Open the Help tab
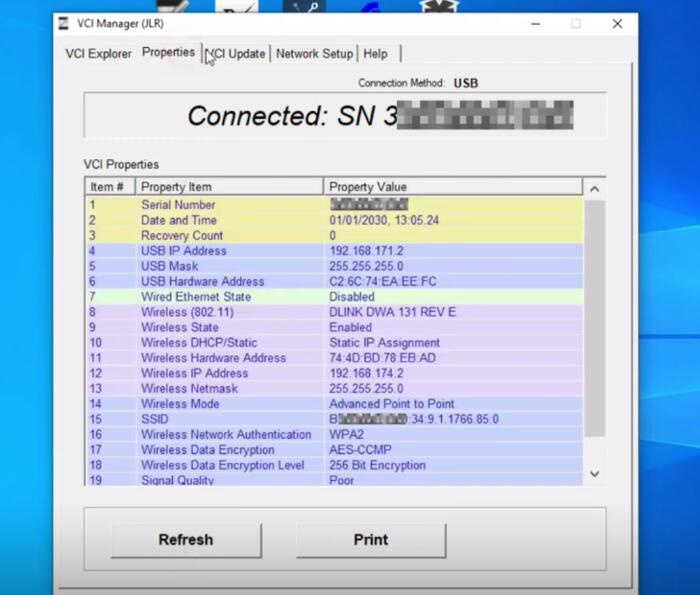700x595 pixels. [x=375, y=54]
